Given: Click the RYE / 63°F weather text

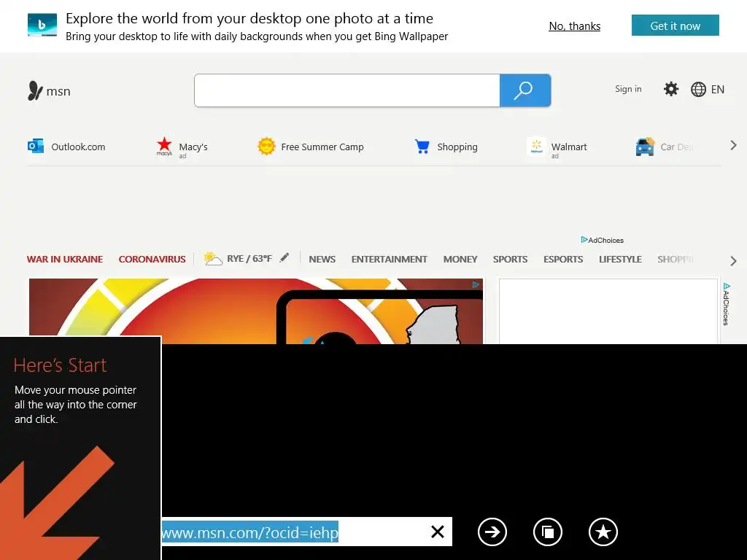Looking at the screenshot, I should [249, 259].
